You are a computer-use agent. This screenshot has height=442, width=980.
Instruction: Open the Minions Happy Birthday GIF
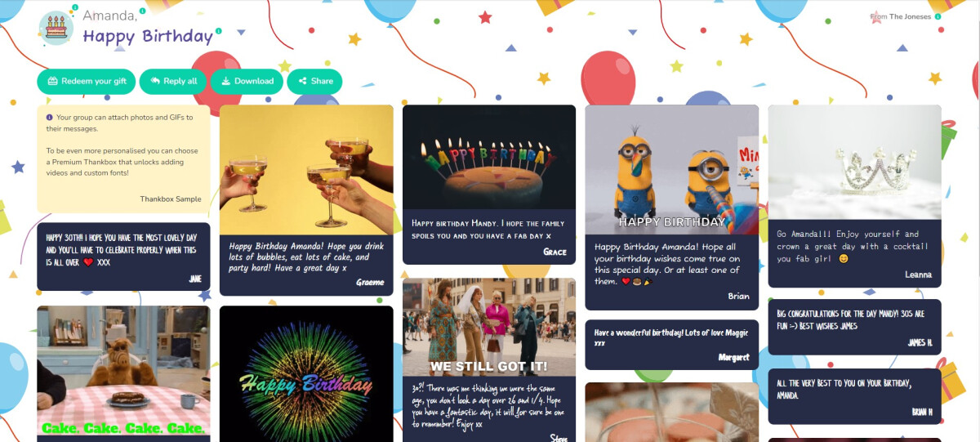pyautogui.click(x=672, y=170)
